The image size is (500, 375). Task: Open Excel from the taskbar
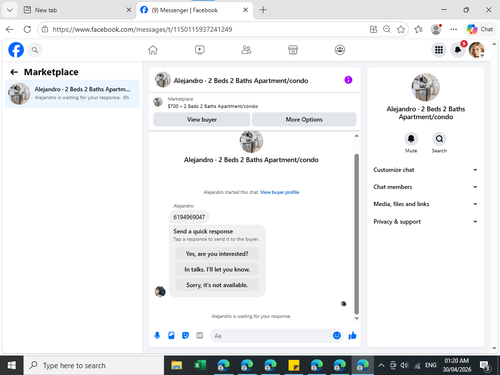pos(200,365)
